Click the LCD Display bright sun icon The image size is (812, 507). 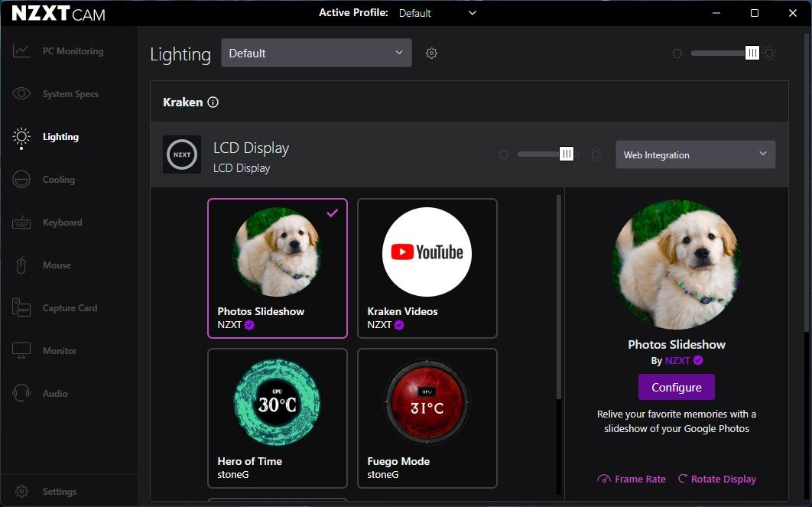[596, 154]
